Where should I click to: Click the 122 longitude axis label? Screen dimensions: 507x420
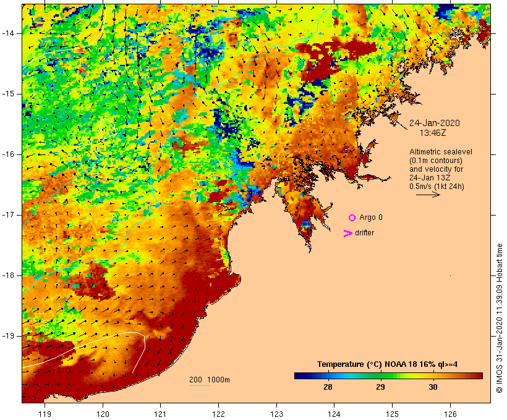click(219, 414)
